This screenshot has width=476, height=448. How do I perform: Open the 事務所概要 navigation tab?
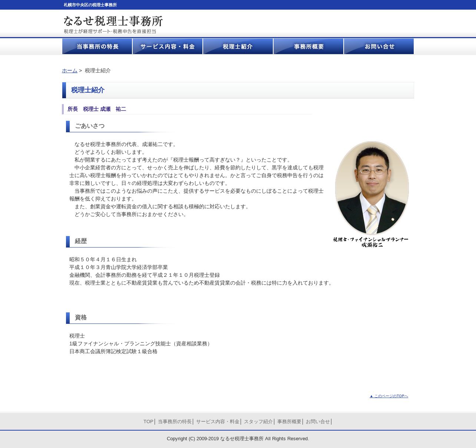pos(308,46)
